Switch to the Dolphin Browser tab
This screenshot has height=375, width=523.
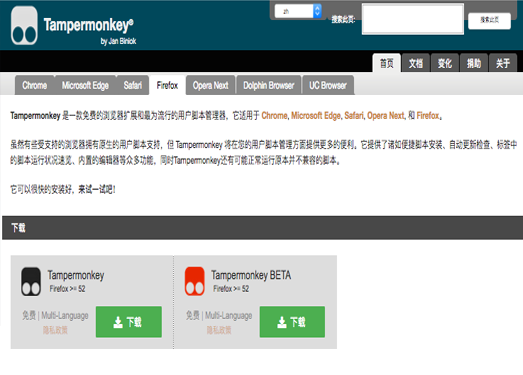coord(269,85)
